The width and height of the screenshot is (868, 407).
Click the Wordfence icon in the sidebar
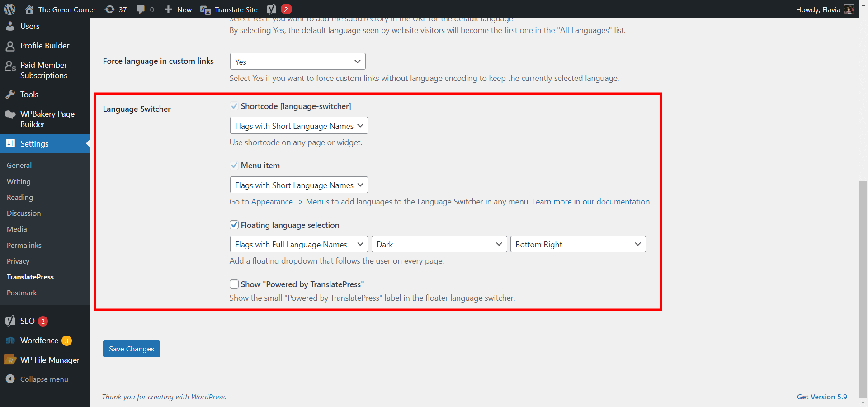click(10, 341)
